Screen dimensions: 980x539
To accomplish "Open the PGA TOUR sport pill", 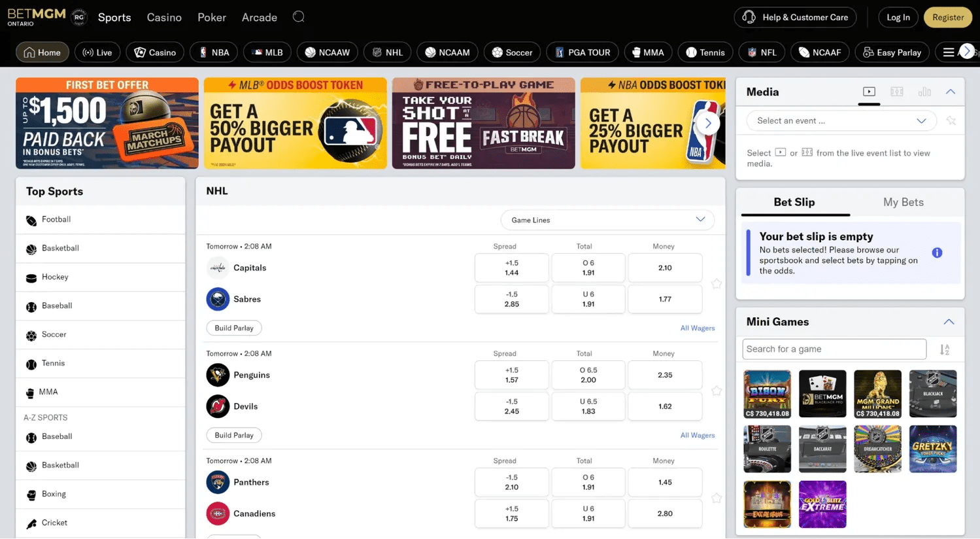I will [x=583, y=52].
